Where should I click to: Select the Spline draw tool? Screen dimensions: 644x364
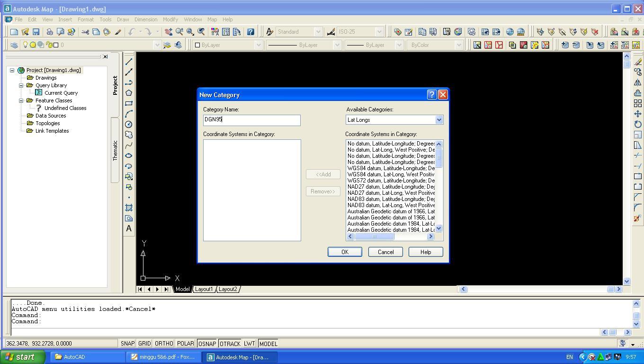(129, 145)
